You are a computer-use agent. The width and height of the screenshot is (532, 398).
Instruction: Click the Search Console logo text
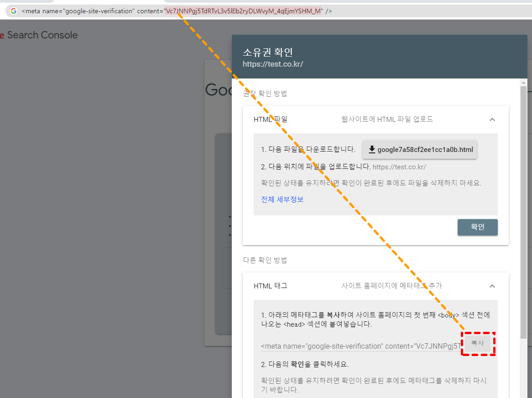(42, 35)
